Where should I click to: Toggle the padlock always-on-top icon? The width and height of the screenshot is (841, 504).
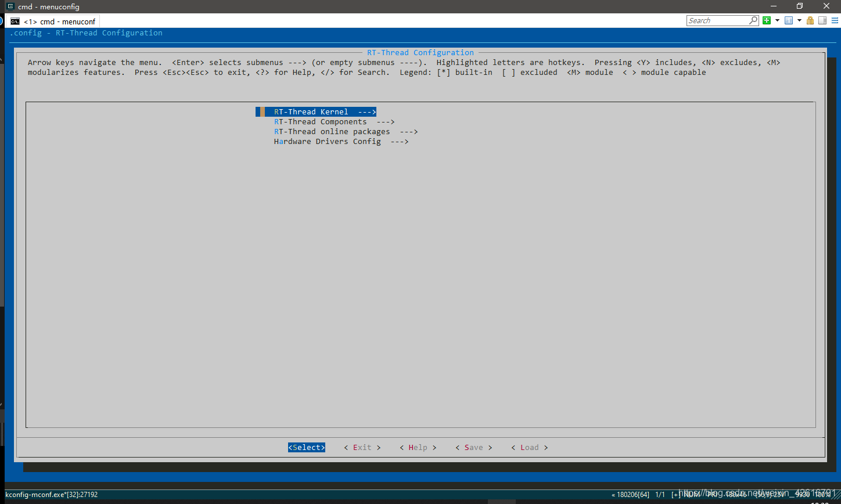[810, 20]
